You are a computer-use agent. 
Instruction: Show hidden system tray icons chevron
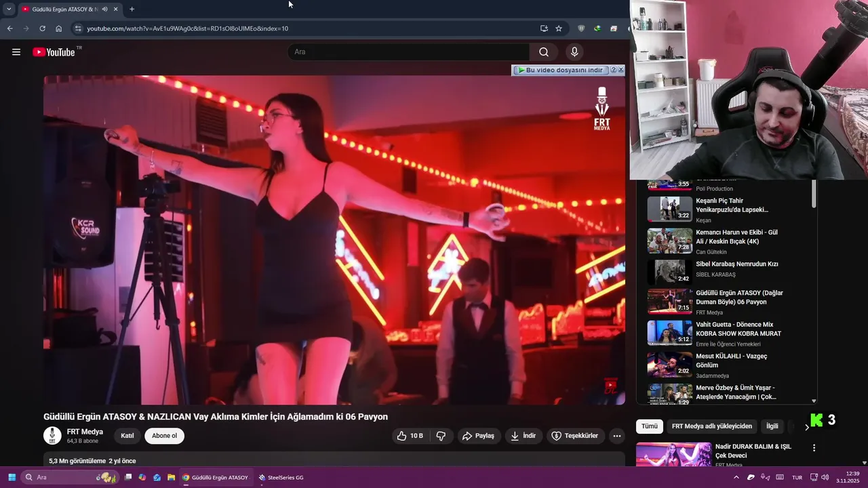(x=736, y=477)
